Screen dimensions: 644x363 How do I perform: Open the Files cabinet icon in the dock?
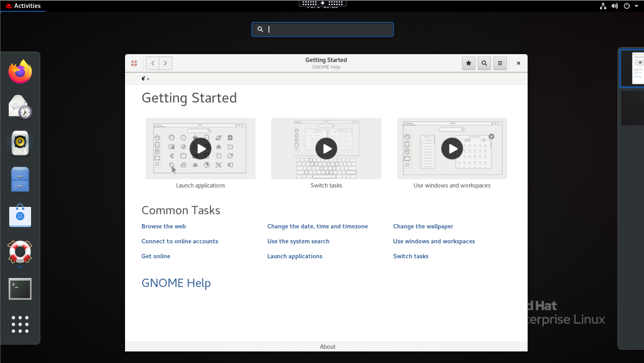(x=20, y=179)
